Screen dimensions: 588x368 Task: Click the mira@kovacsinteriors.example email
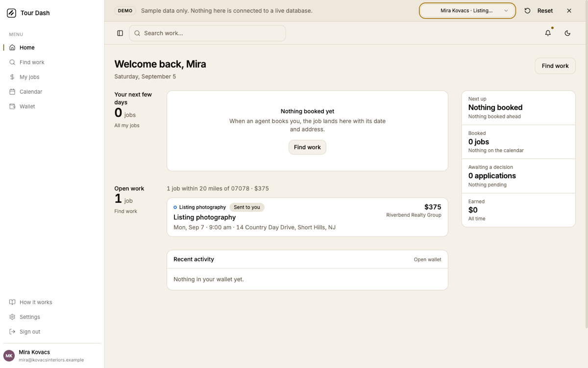pos(51,360)
